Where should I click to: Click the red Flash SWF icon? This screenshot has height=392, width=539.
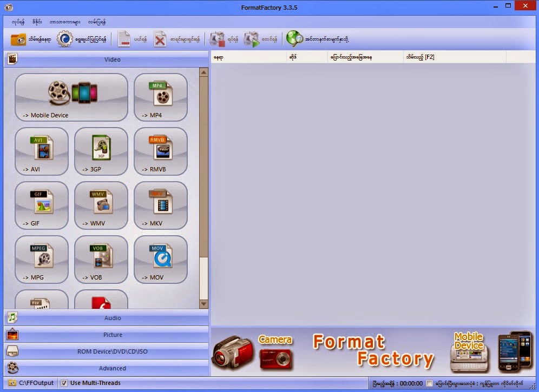point(101,300)
